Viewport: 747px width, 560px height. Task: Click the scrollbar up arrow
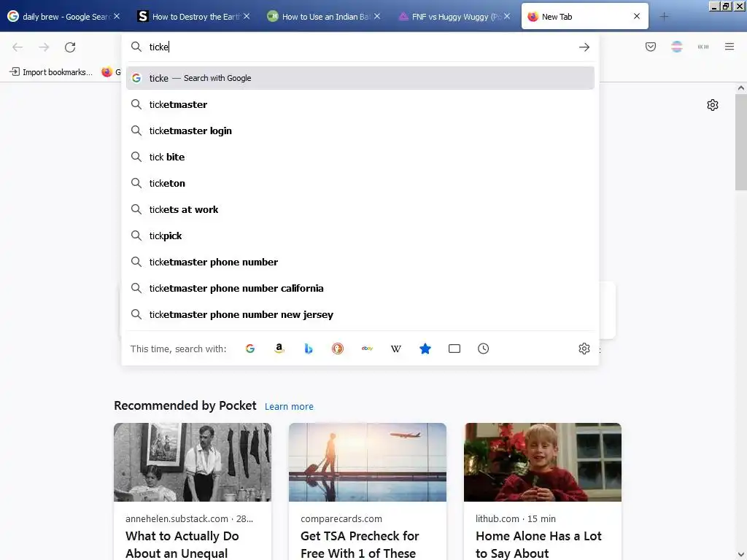pos(741,87)
